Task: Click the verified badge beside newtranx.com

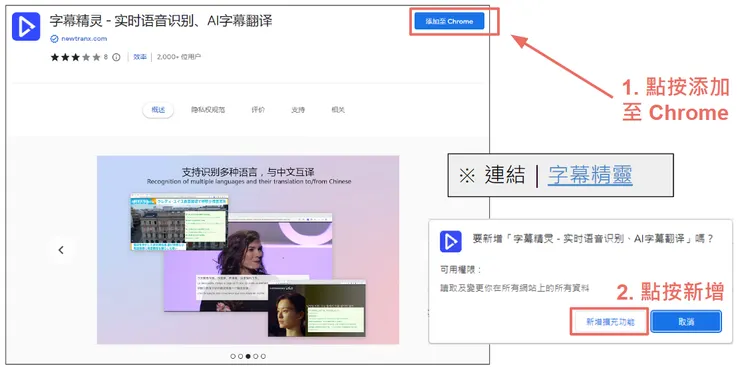Action: pos(54,39)
